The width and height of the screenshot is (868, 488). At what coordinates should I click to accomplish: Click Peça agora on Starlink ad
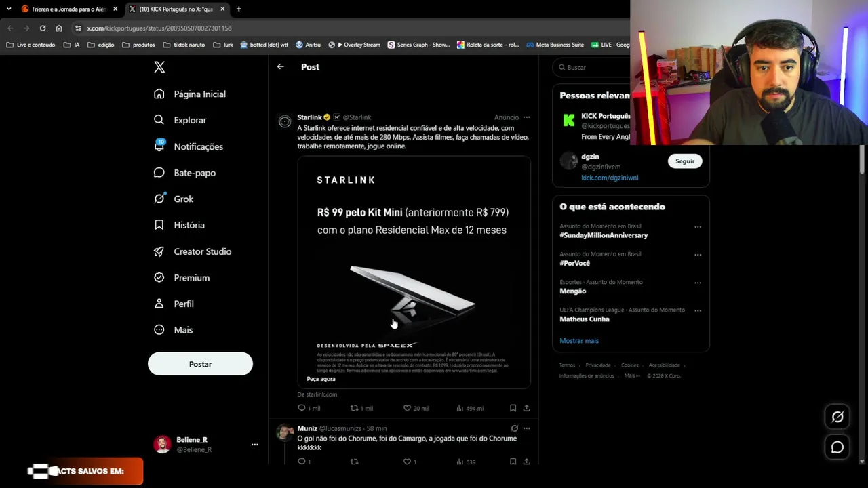tap(321, 379)
